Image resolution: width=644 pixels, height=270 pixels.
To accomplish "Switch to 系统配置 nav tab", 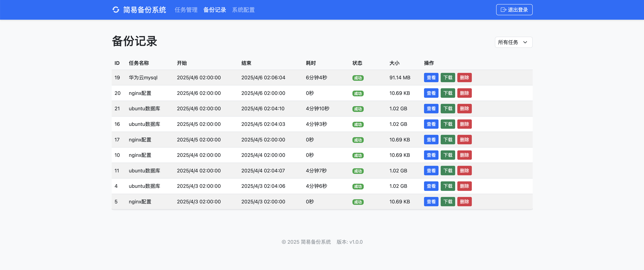I will pyautogui.click(x=243, y=10).
